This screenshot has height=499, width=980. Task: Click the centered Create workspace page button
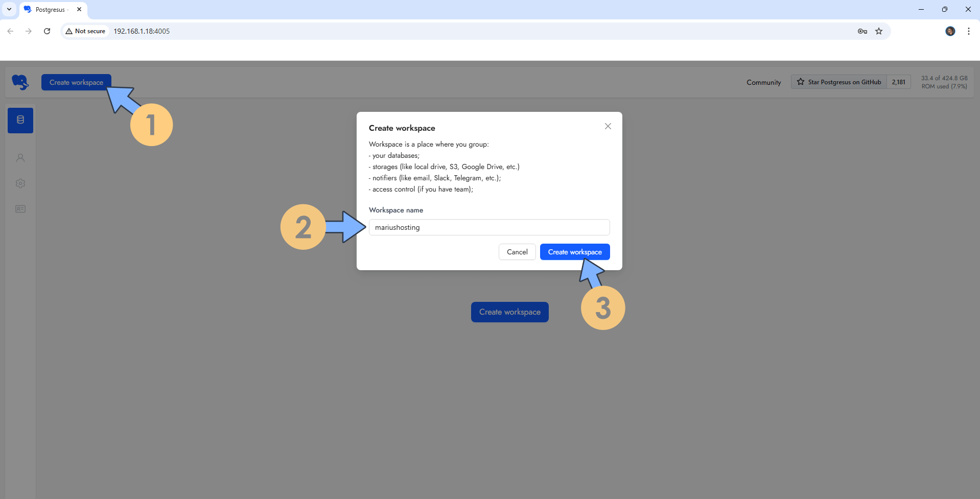[x=509, y=312]
